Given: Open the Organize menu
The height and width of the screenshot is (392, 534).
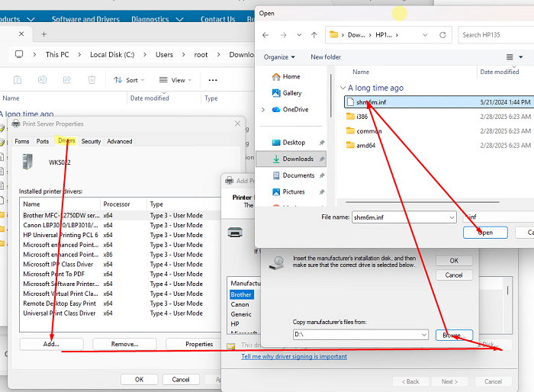Looking at the screenshot, I should click(279, 57).
